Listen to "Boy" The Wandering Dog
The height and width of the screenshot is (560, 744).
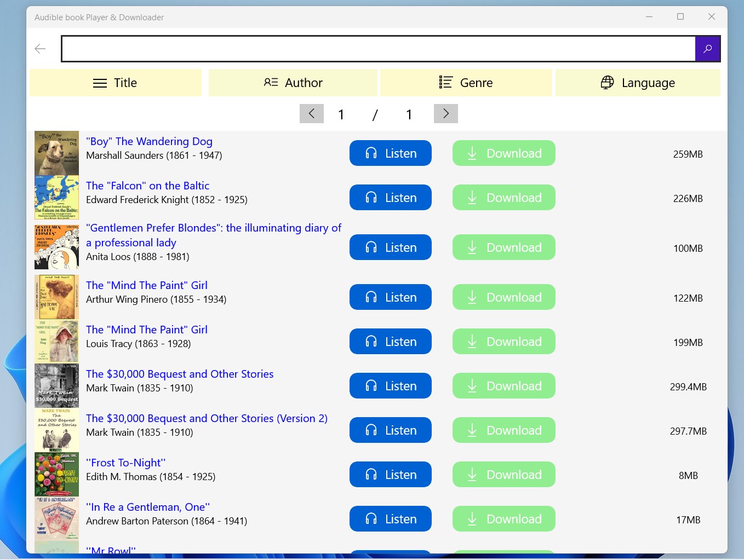click(x=390, y=153)
